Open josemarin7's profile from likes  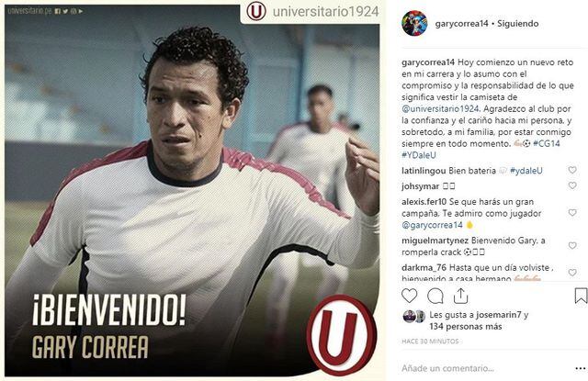(498, 315)
